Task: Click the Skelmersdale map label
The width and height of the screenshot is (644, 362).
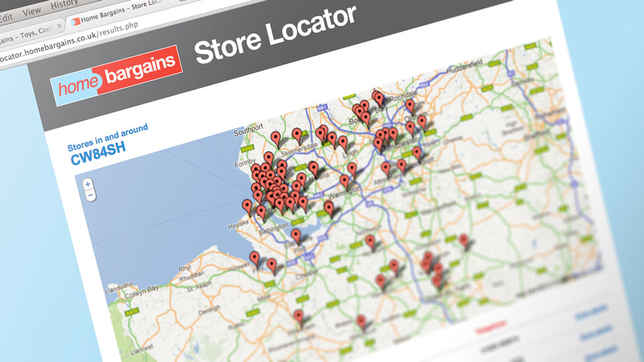Action: click(300, 149)
